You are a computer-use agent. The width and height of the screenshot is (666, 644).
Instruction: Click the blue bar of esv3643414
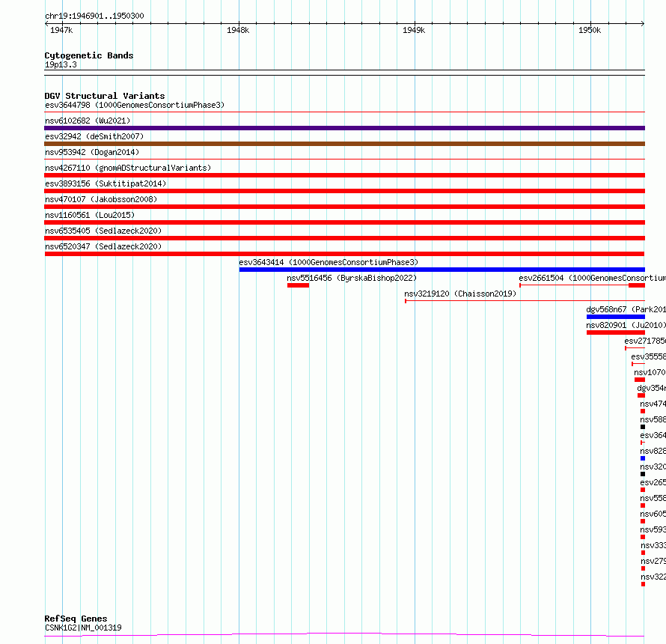click(442, 270)
